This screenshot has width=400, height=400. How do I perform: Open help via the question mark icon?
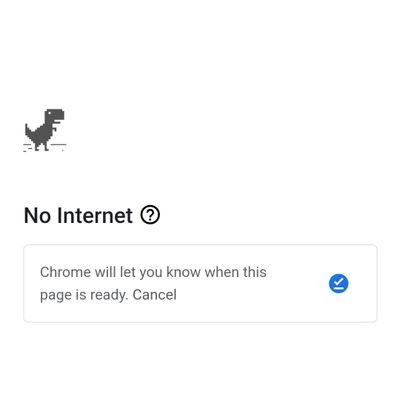150,215
